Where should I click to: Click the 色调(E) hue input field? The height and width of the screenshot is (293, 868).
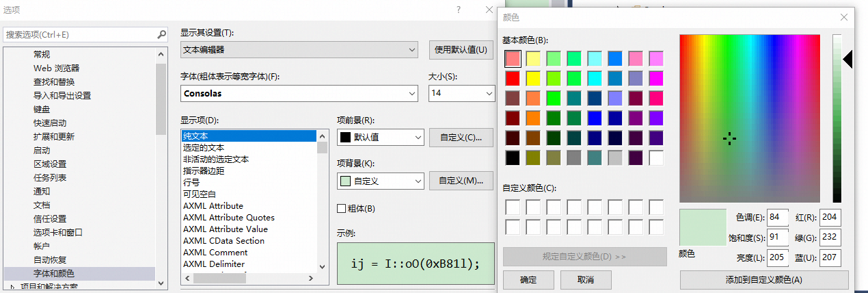click(778, 218)
